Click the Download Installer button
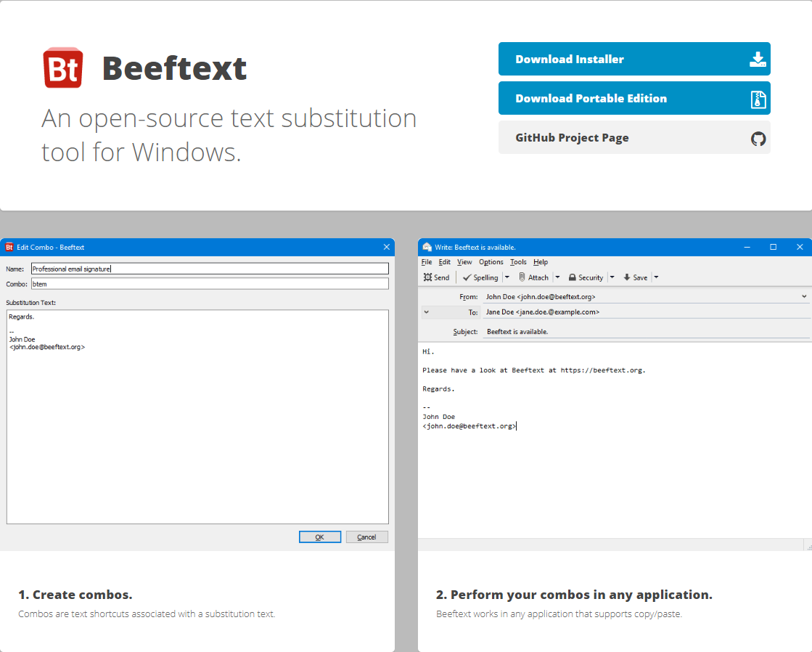812x652 pixels. (x=634, y=59)
